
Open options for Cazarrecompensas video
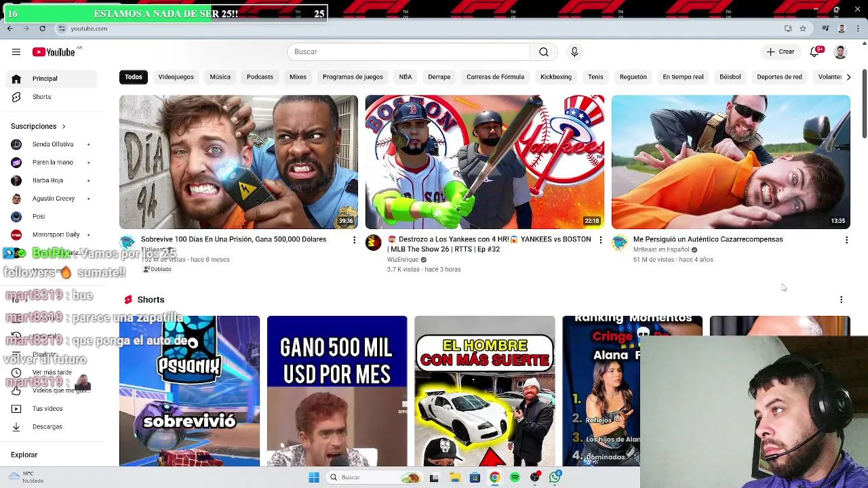846,240
